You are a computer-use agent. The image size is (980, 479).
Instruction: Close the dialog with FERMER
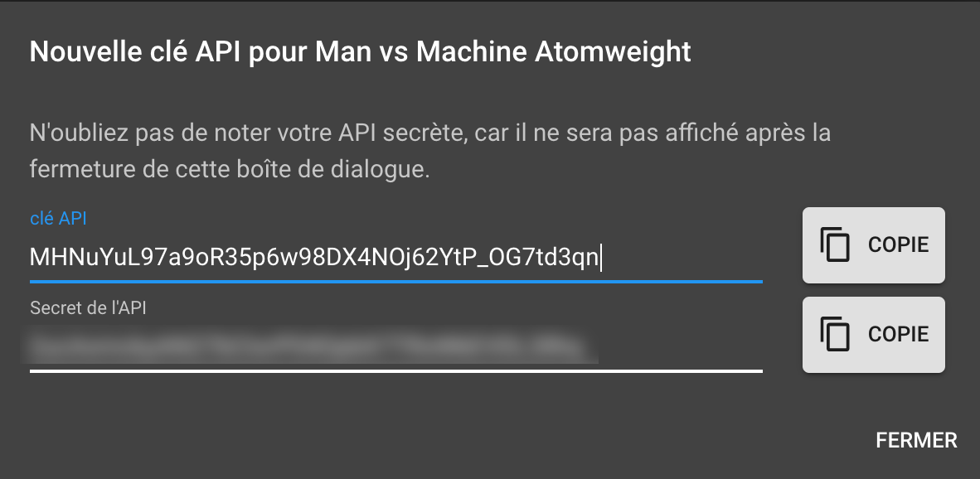916,440
